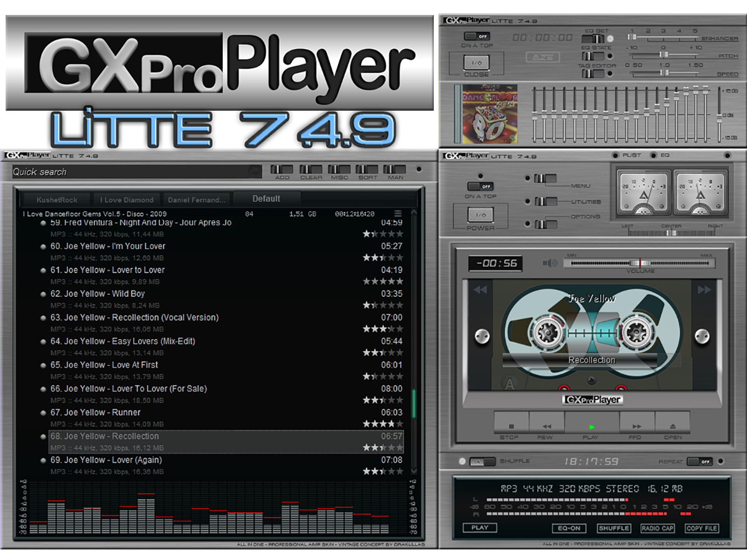Screen dimensions: 747x560
Task: Click the RADIO CAP button
Action: tap(658, 528)
